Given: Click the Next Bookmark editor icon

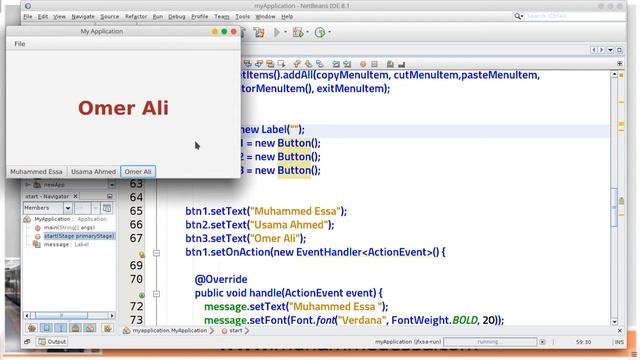Looking at the screenshot, I should [x=308, y=64].
